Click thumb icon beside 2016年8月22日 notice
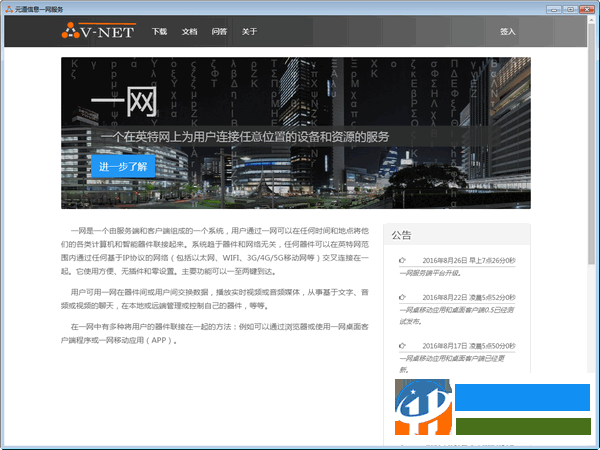Viewport: 600px width, 450px height. 402,297
